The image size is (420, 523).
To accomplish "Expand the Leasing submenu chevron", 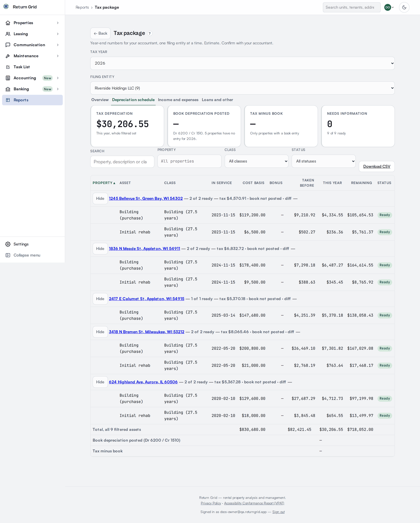I will [x=58, y=34].
